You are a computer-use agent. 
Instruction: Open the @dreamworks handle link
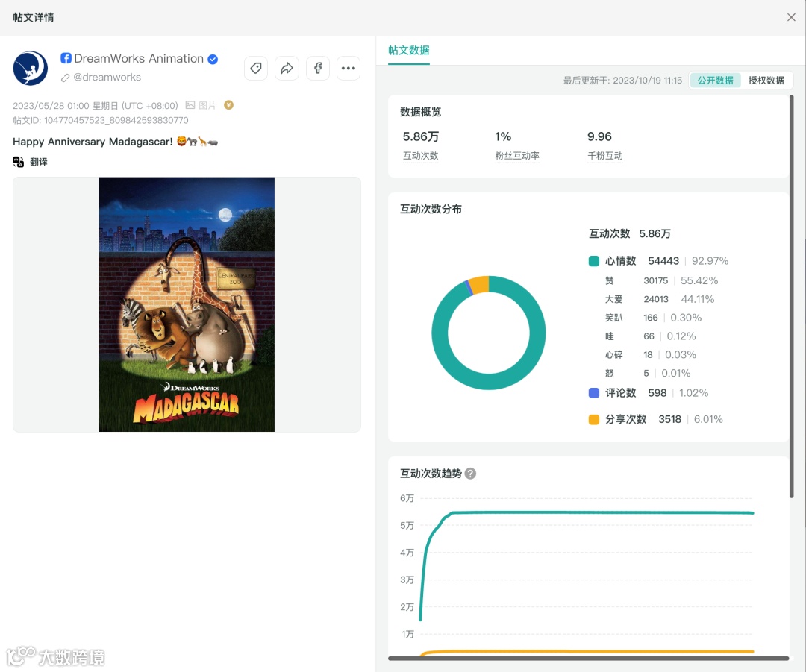pos(107,77)
